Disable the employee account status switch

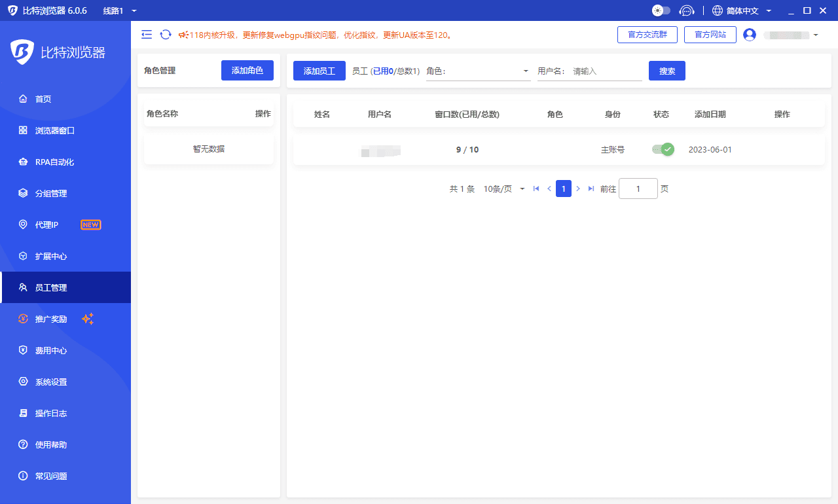[662, 149]
